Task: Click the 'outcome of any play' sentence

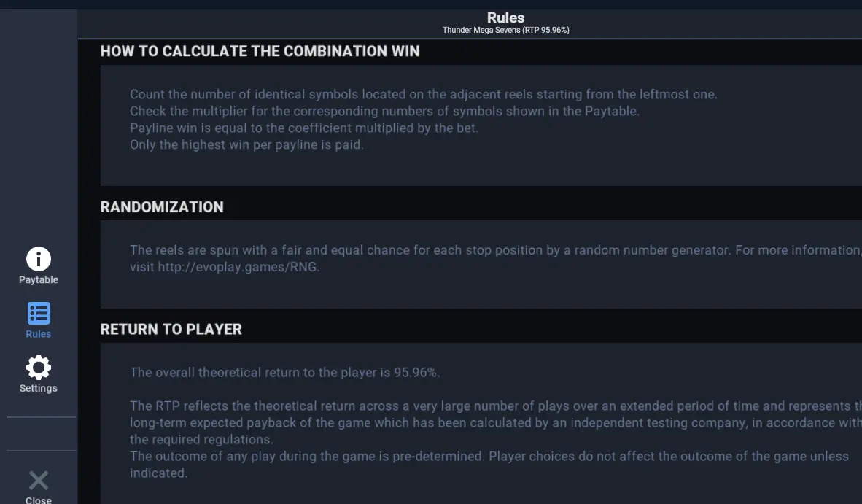Action: pyautogui.click(x=489, y=465)
